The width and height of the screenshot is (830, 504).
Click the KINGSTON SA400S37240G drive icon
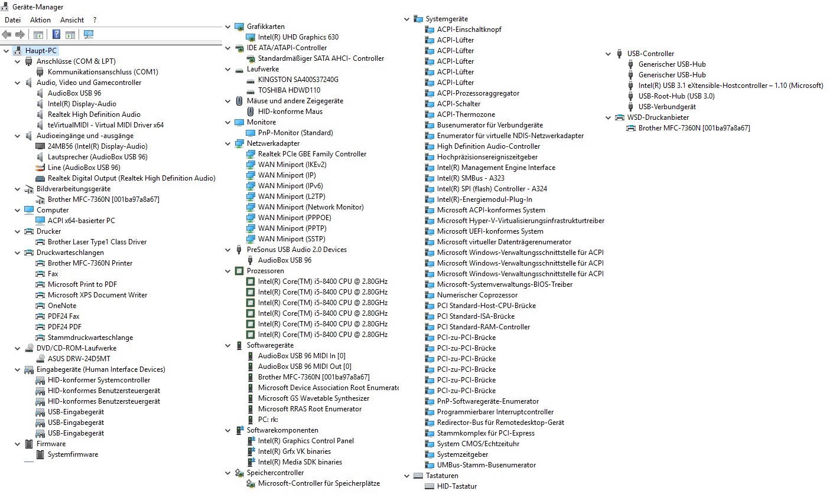[250, 80]
